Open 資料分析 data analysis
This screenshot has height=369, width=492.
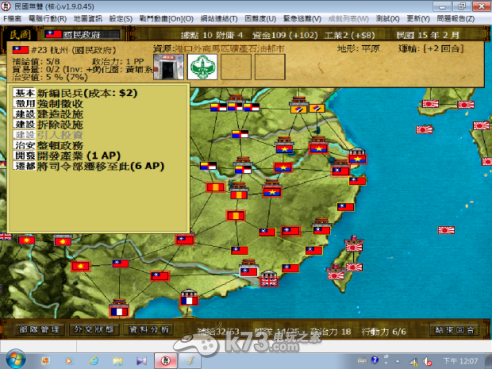[x=149, y=330]
